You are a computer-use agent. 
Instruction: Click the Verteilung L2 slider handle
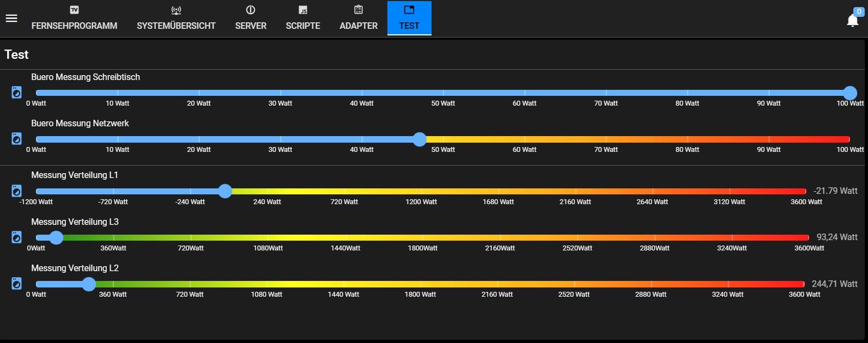click(x=89, y=284)
